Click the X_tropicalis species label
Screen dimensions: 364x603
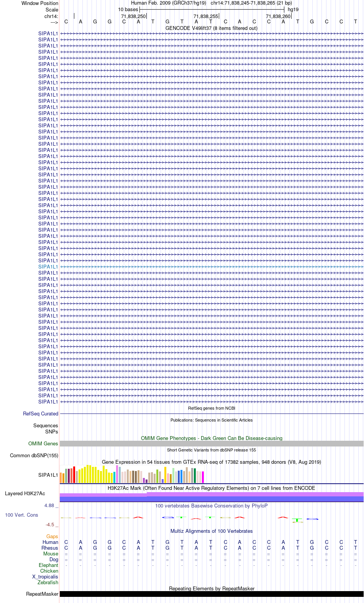point(45,577)
